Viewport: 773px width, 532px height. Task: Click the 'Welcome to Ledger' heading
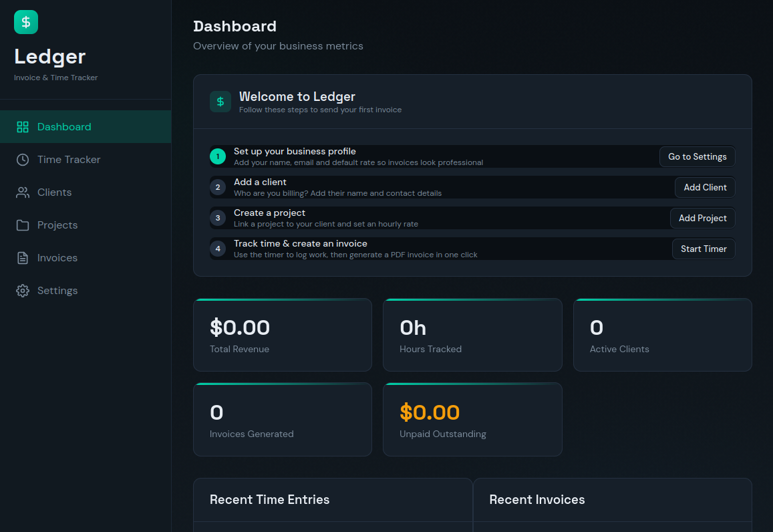click(x=297, y=97)
